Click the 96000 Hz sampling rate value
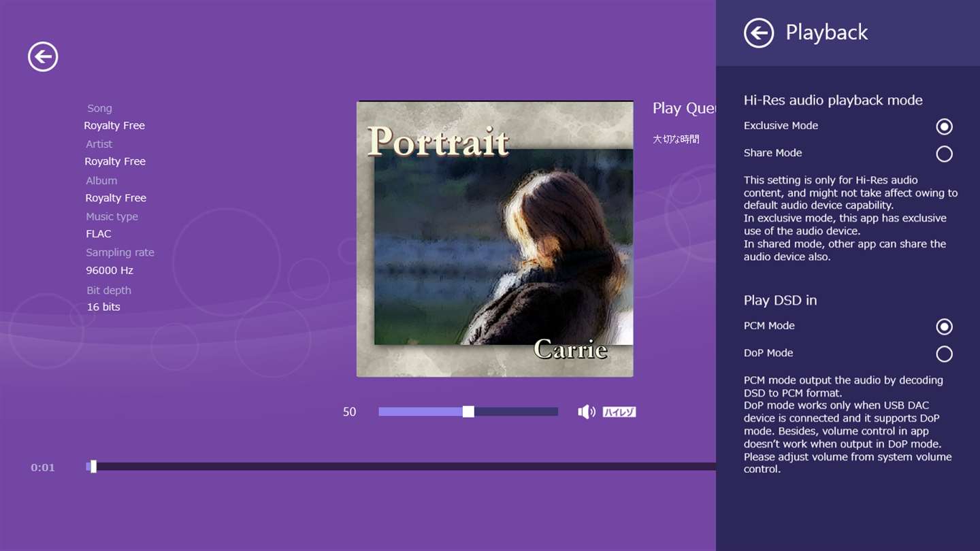The image size is (980, 551). 110,270
